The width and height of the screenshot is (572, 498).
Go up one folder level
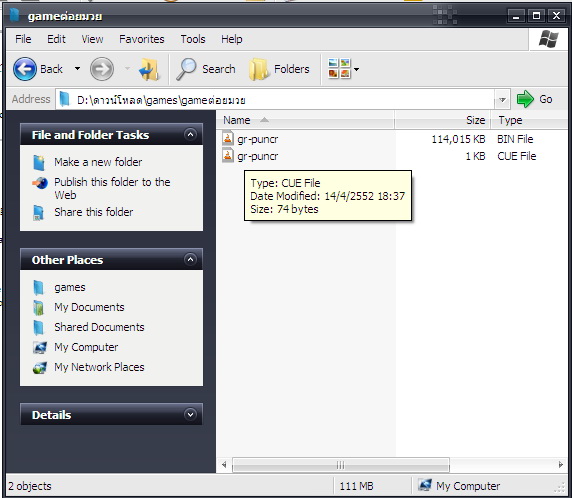pyautogui.click(x=149, y=69)
